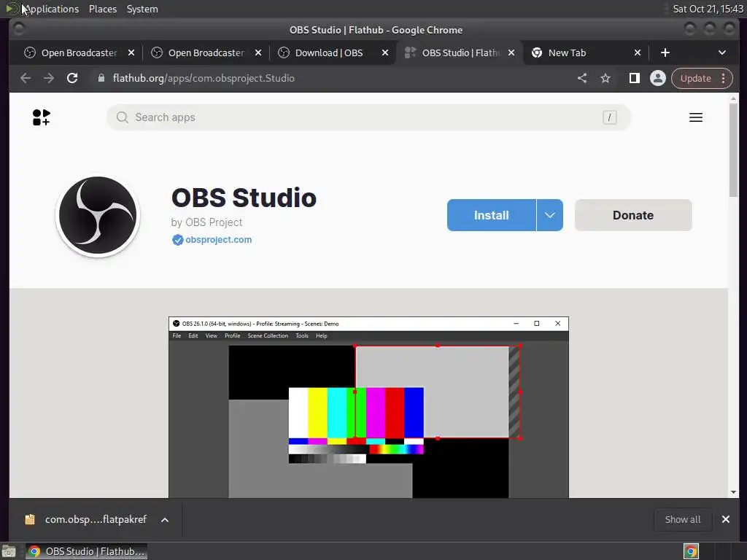
Task: Focus the Search apps field
Action: tap(368, 117)
